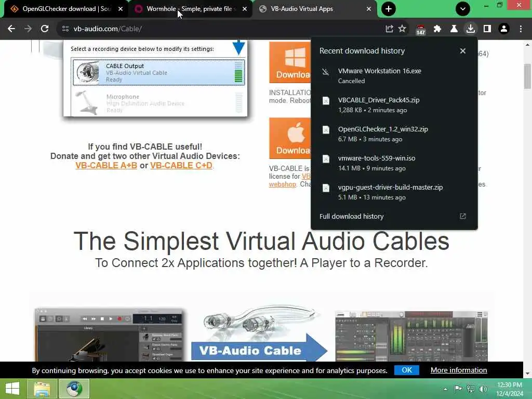Reload the current page
Image resolution: width=532 pixels, height=399 pixels.
pyautogui.click(x=45, y=29)
